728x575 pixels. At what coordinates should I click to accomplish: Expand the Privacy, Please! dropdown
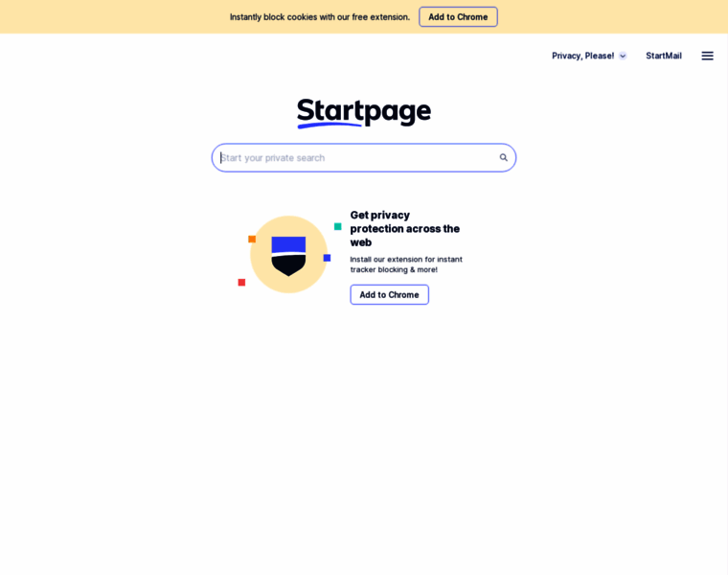point(589,56)
